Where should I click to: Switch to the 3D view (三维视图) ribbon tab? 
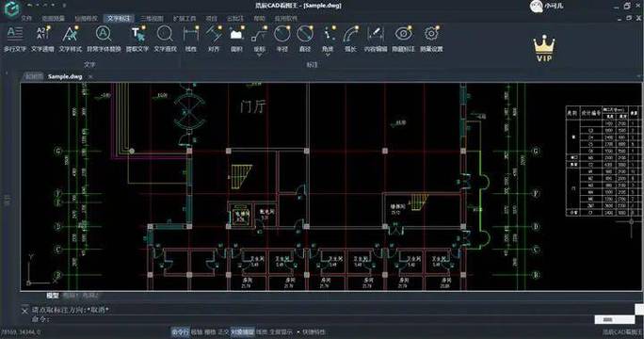[152, 19]
